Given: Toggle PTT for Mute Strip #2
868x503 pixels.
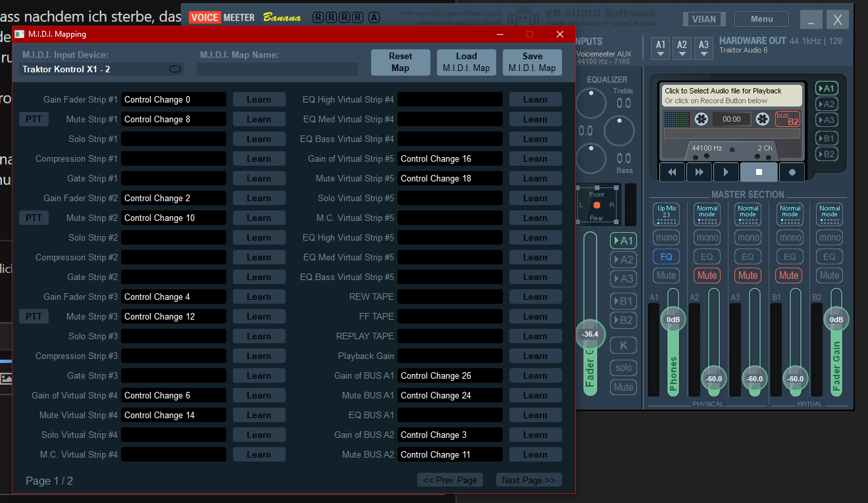Looking at the screenshot, I should coord(34,218).
